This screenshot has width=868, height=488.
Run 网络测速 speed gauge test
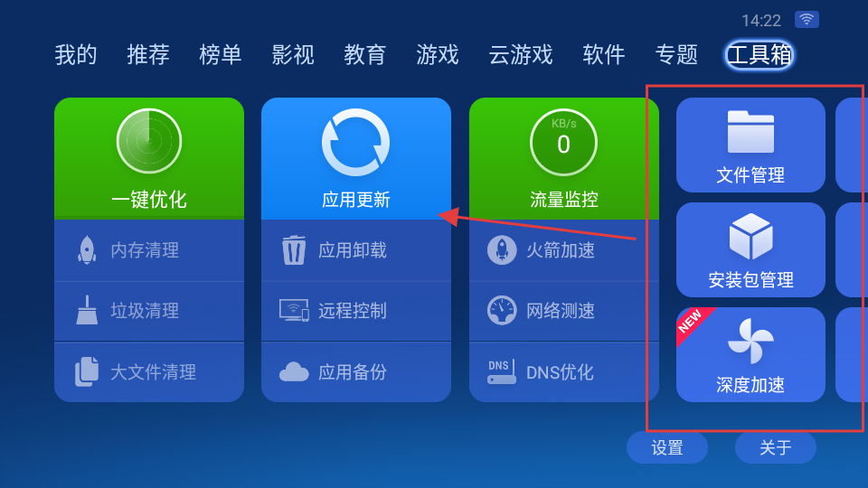point(563,311)
